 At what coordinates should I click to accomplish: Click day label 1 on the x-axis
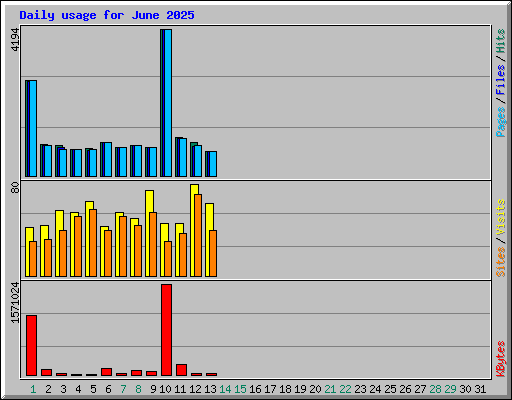tap(33, 389)
